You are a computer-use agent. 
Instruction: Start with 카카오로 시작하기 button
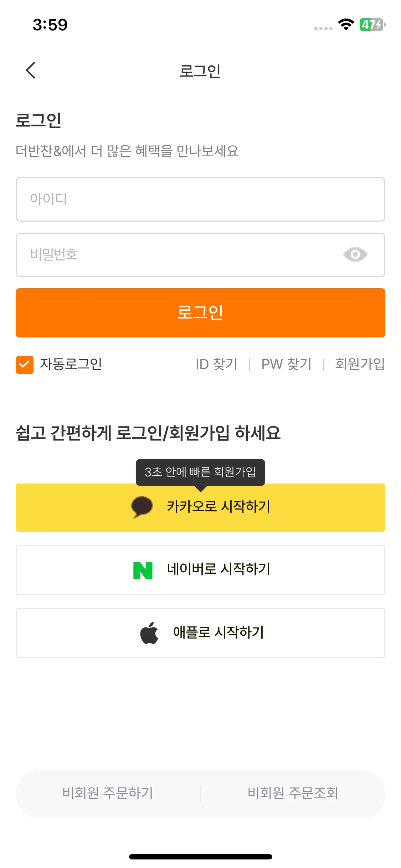click(200, 507)
